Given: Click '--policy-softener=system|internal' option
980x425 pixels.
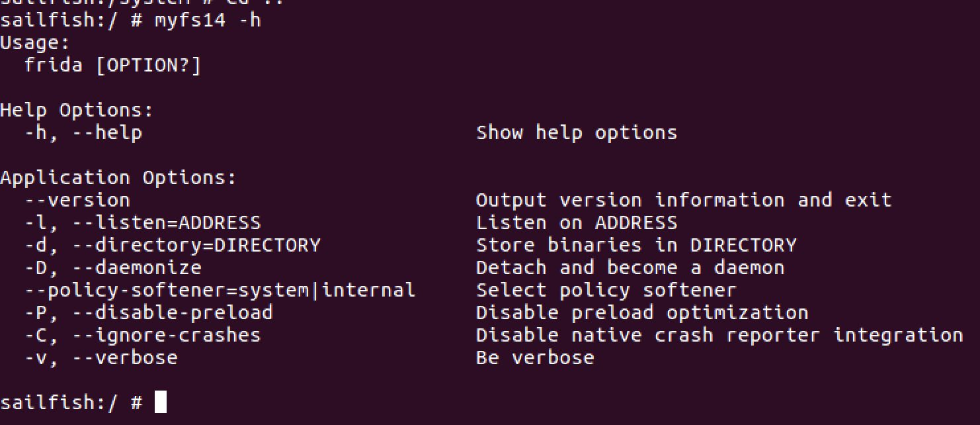Looking at the screenshot, I should pos(220,290).
